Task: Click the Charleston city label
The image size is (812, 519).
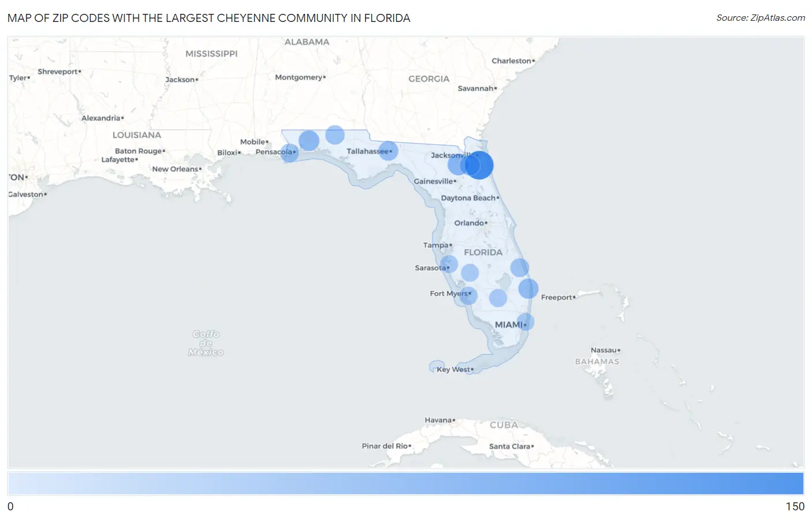Action: click(511, 61)
